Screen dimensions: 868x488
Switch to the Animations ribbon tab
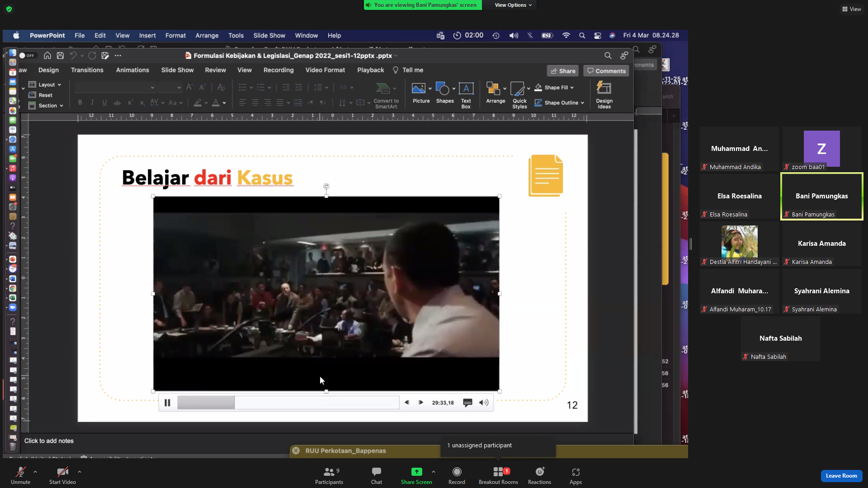(132, 70)
